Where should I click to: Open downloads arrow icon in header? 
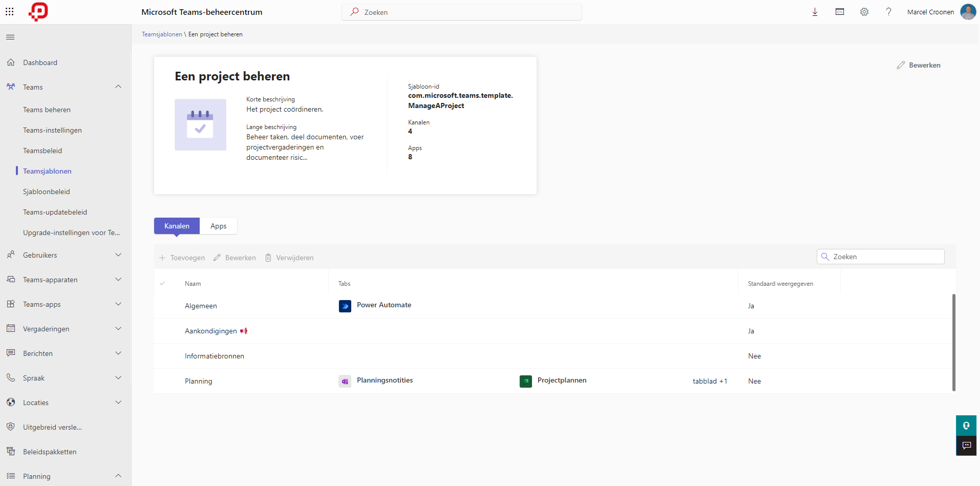[x=815, y=12]
